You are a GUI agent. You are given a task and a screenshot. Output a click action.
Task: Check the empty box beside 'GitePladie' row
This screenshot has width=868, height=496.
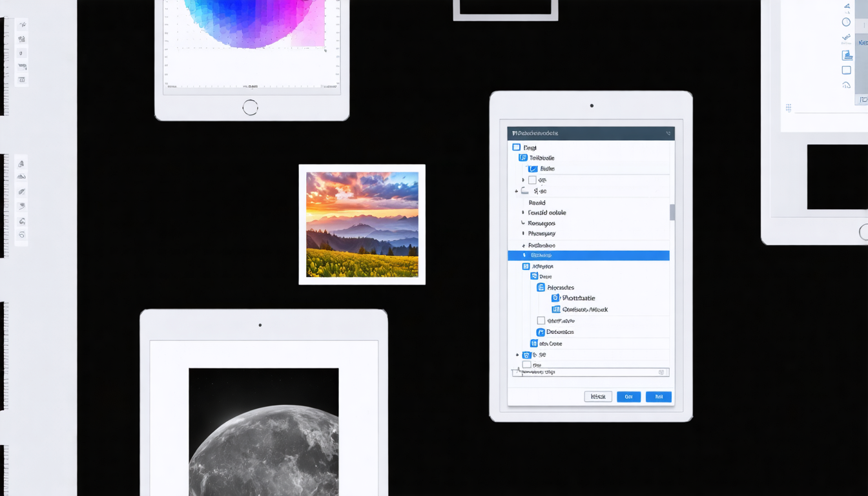541,320
